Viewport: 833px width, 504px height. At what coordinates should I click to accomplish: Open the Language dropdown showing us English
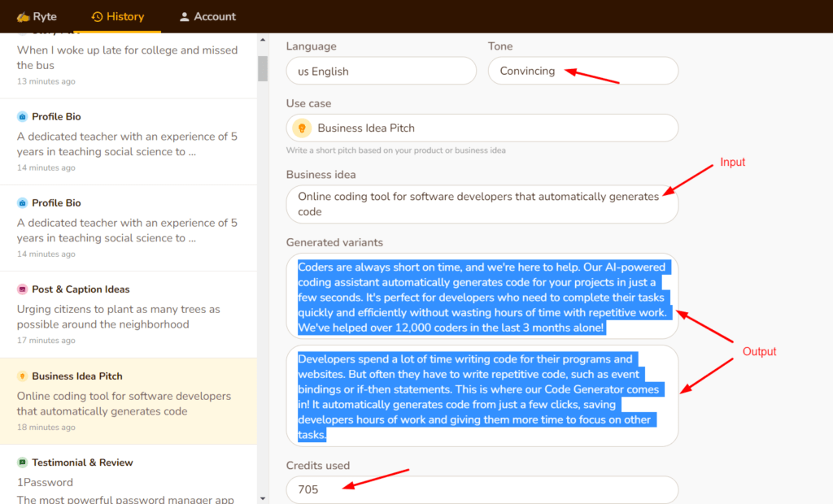pos(381,71)
